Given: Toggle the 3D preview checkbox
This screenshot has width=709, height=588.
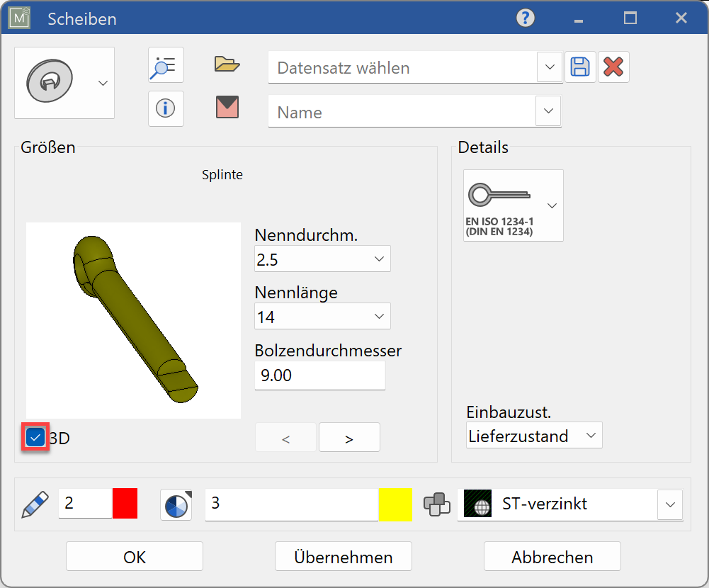Looking at the screenshot, I should 35,437.
